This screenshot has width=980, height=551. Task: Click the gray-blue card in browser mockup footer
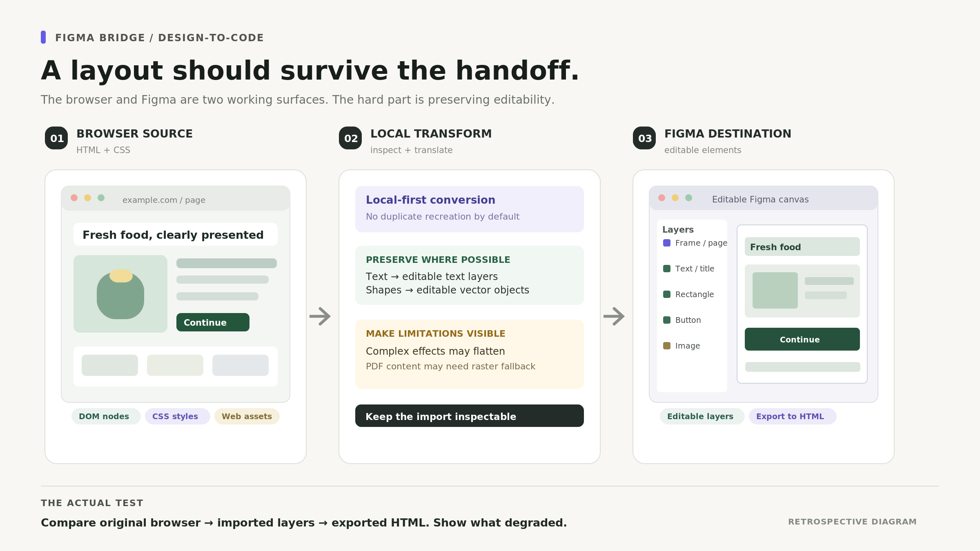click(x=241, y=365)
